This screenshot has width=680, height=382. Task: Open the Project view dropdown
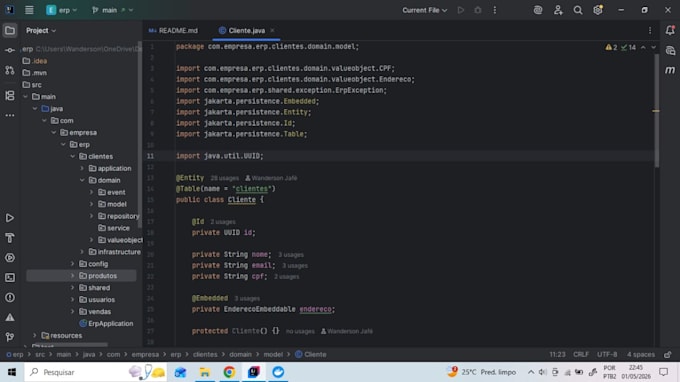coord(41,30)
